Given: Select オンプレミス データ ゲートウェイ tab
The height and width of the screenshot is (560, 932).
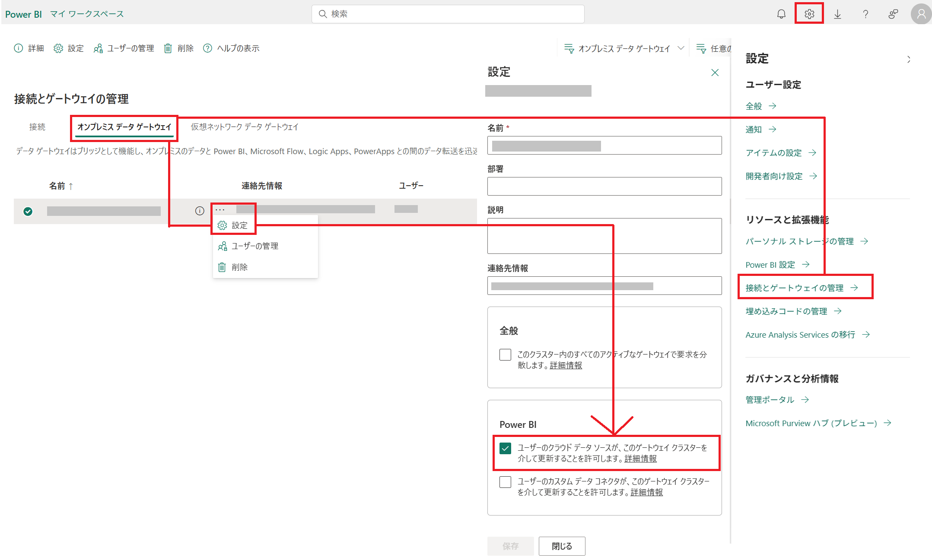Looking at the screenshot, I should pos(124,127).
